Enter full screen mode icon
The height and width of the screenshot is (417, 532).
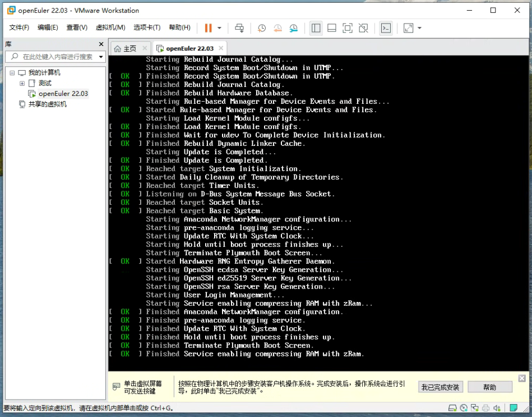[348, 28]
